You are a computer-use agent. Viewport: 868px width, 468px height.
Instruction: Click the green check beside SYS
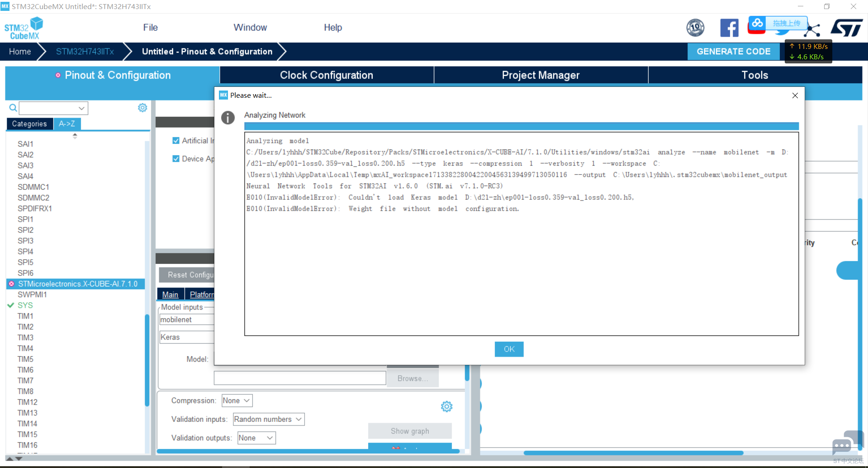(x=11, y=305)
